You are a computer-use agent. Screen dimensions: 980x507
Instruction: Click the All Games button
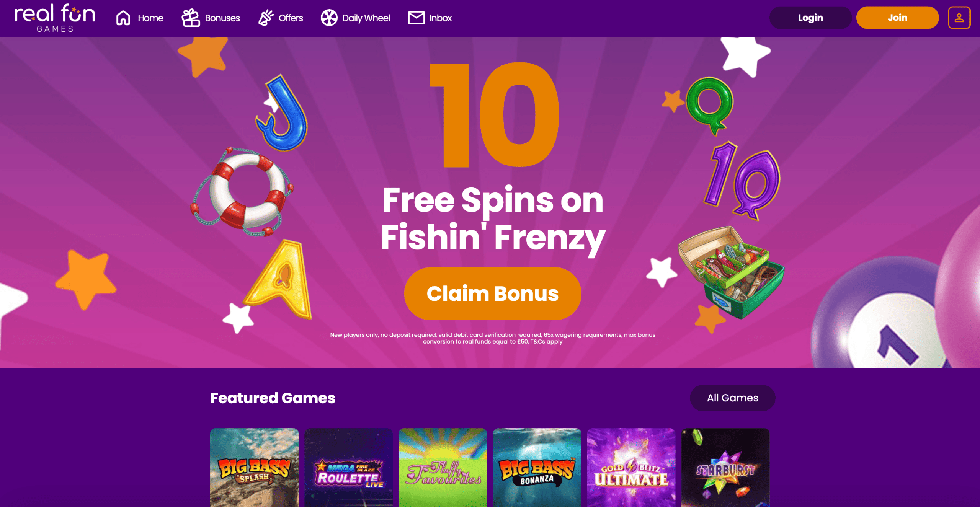point(732,398)
